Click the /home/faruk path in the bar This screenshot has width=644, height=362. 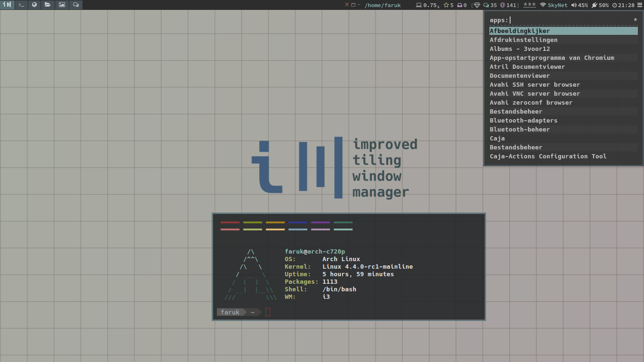[x=382, y=5]
